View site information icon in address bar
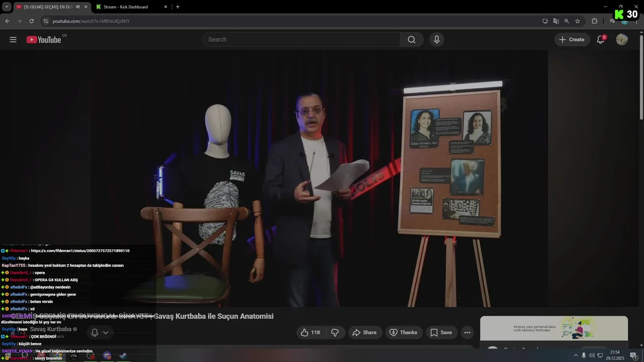This screenshot has height=362, width=644. (x=46, y=21)
